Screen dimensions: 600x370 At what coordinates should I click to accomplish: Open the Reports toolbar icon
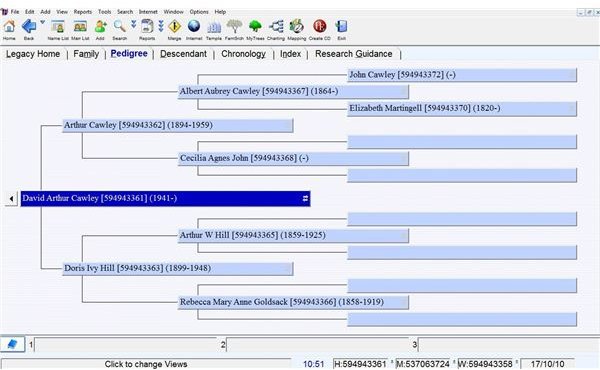click(147, 27)
